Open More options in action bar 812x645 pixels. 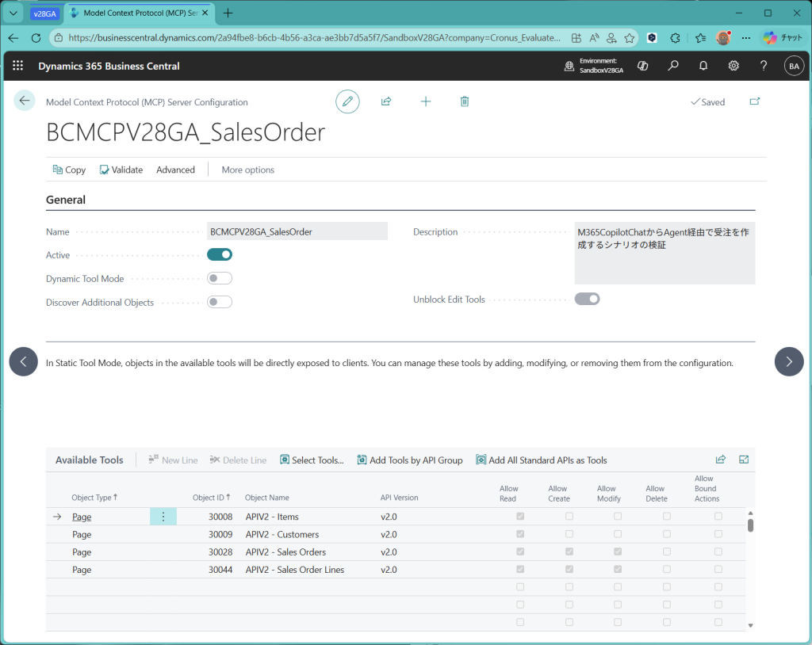(x=247, y=170)
